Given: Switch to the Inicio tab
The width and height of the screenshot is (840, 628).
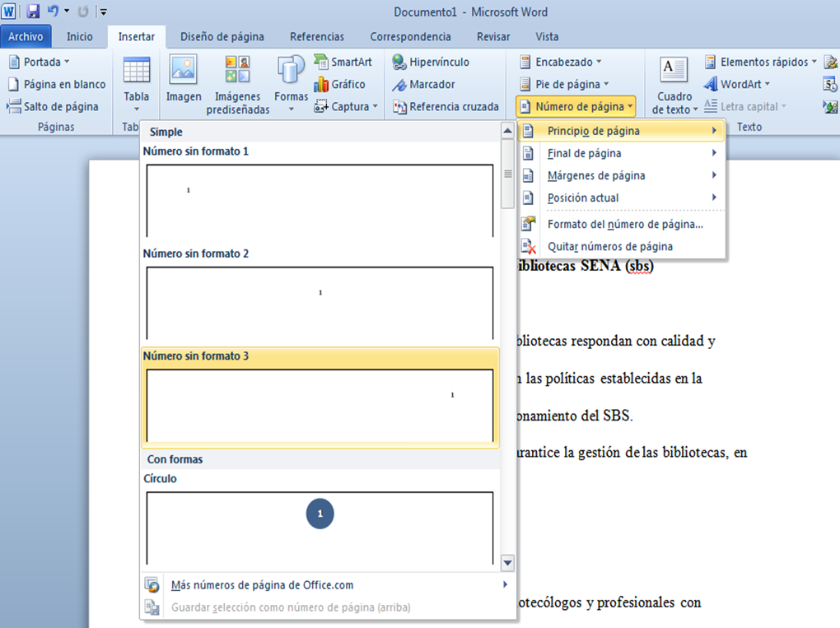Looking at the screenshot, I should 80,36.
